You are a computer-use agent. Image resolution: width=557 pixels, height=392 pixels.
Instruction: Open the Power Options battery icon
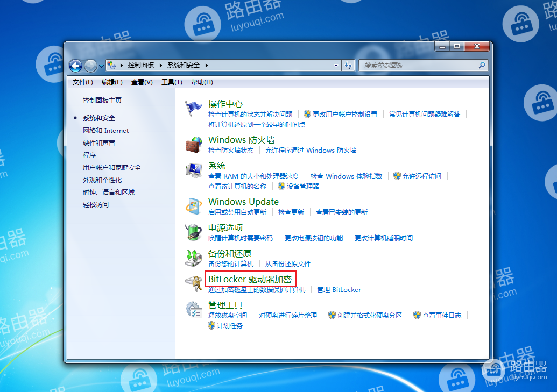(193, 232)
